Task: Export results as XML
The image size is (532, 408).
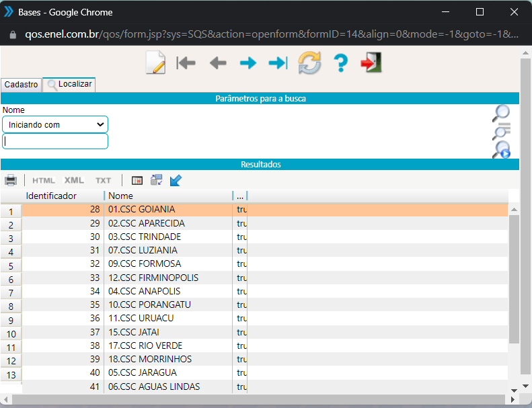Action: pyautogui.click(x=74, y=180)
